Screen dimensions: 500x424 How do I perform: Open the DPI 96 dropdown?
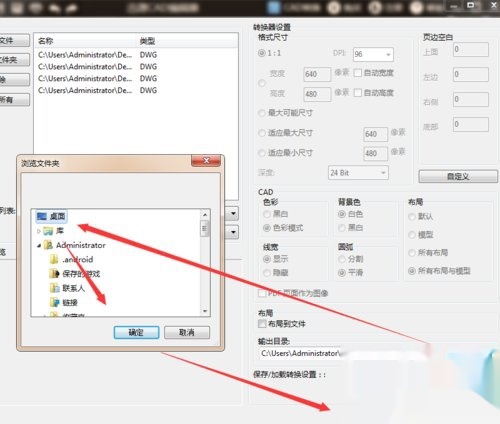pos(373,55)
